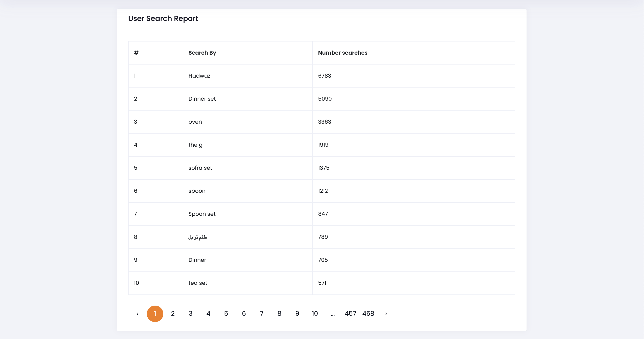Go to pagination page 2
The height and width of the screenshot is (339, 644).
click(x=173, y=314)
